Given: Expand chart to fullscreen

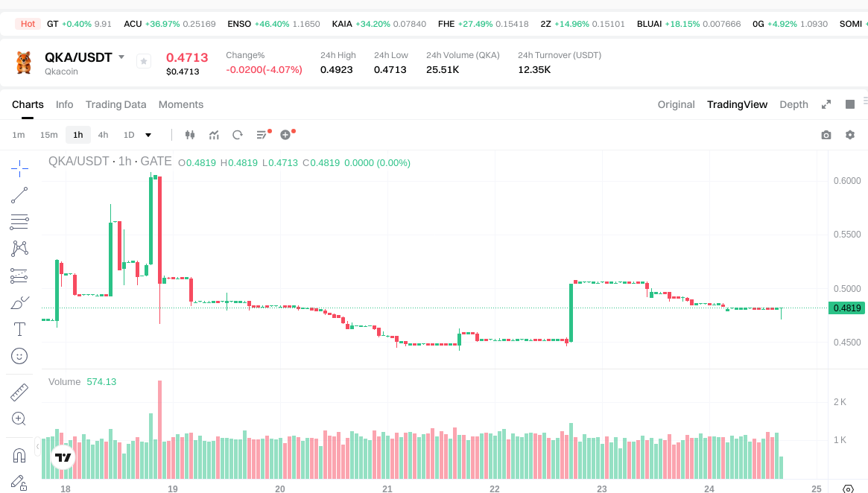Looking at the screenshot, I should pyautogui.click(x=826, y=104).
